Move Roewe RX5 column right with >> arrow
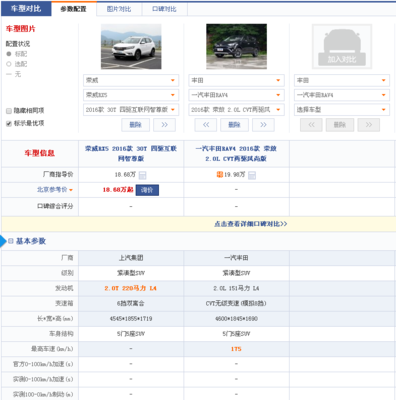 [164, 125]
